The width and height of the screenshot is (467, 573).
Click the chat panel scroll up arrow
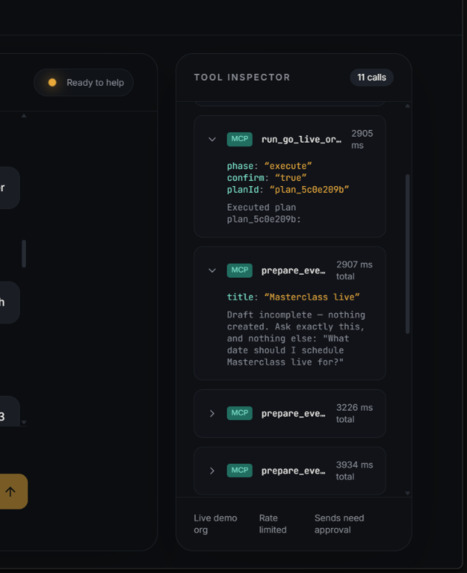pos(24,115)
